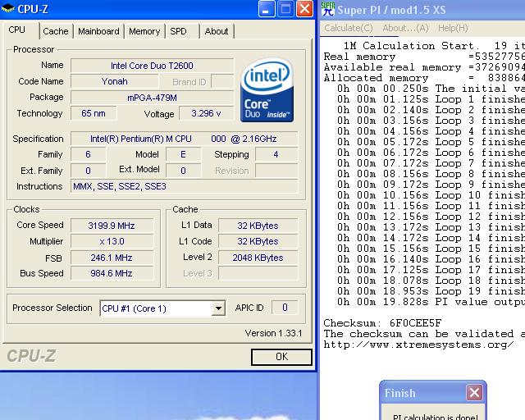Viewport: 525px width, 420px height.
Task: Click the Available real memory line
Action: (424, 67)
